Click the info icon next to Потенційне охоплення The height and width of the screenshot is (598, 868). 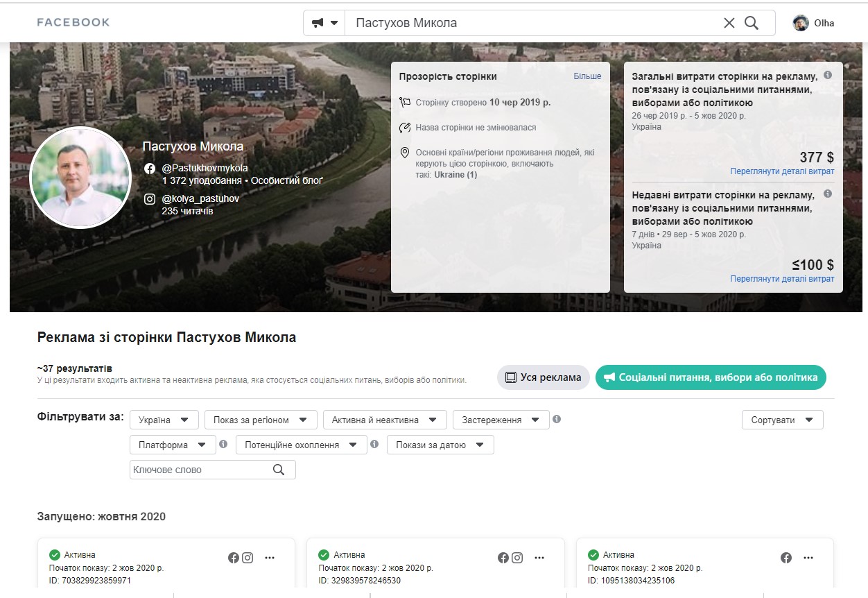click(374, 444)
